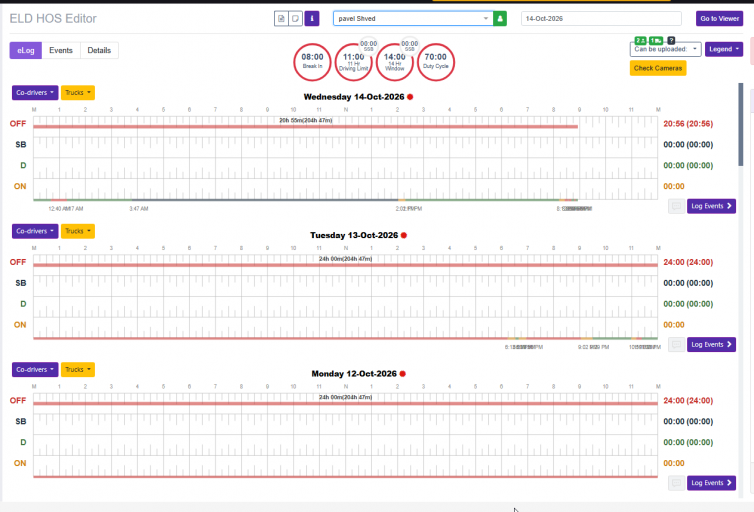Click the Tuesday 13-Oct-2026 heading

pyautogui.click(x=354, y=236)
